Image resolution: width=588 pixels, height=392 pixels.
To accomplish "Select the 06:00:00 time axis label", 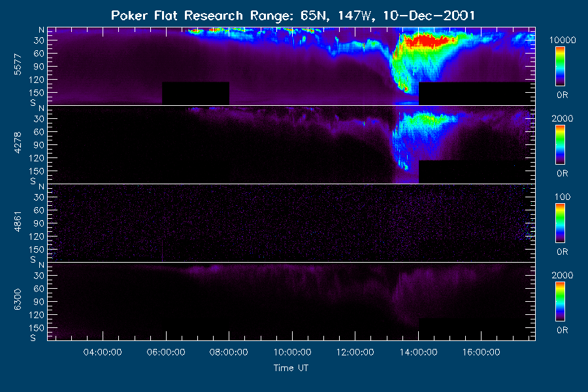I will click(166, 352).
